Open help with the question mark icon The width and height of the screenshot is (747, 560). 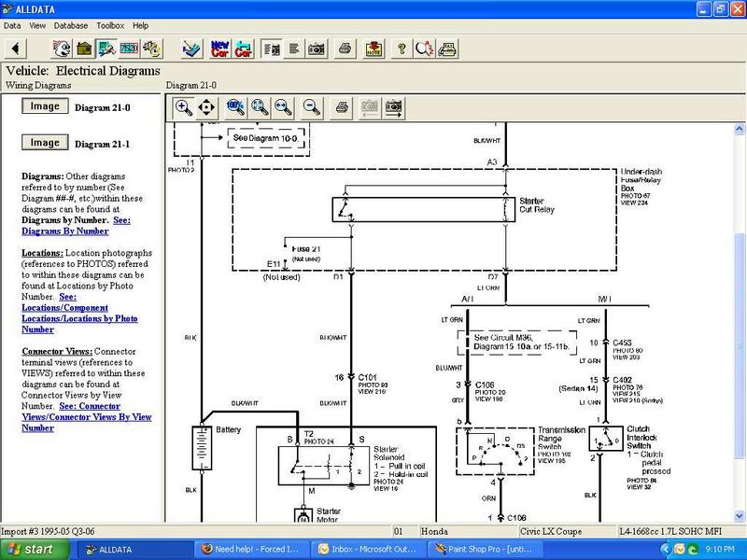tap(402, 48)
